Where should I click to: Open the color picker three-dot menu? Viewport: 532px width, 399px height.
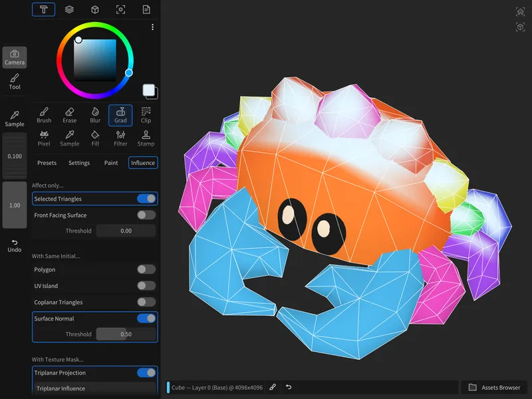(x=152, y=27)
